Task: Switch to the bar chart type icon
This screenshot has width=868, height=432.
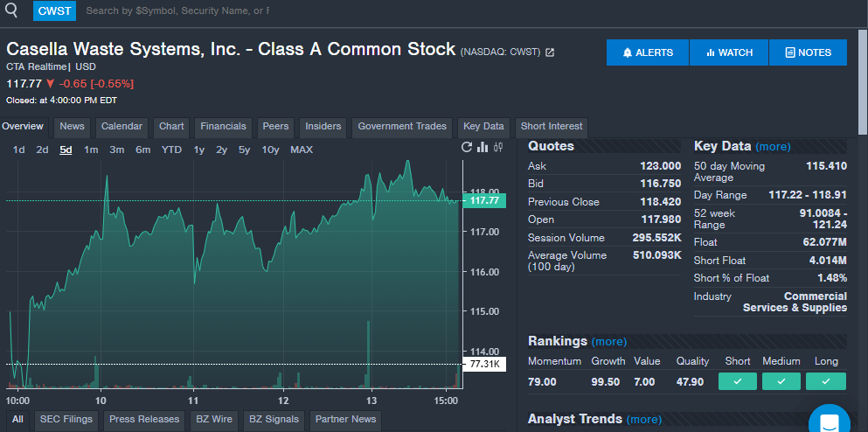Action: (x=483, y=147)
